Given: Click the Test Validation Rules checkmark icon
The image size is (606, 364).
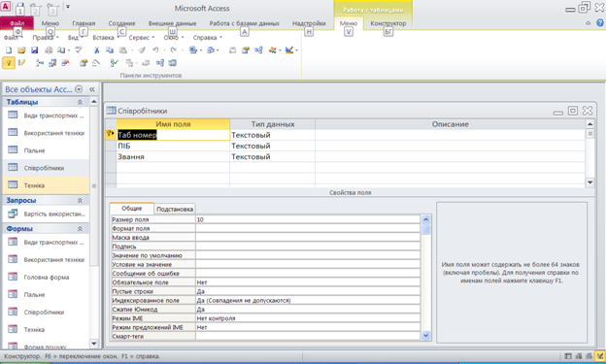Looking at the screenshot, I should [114, 62].
